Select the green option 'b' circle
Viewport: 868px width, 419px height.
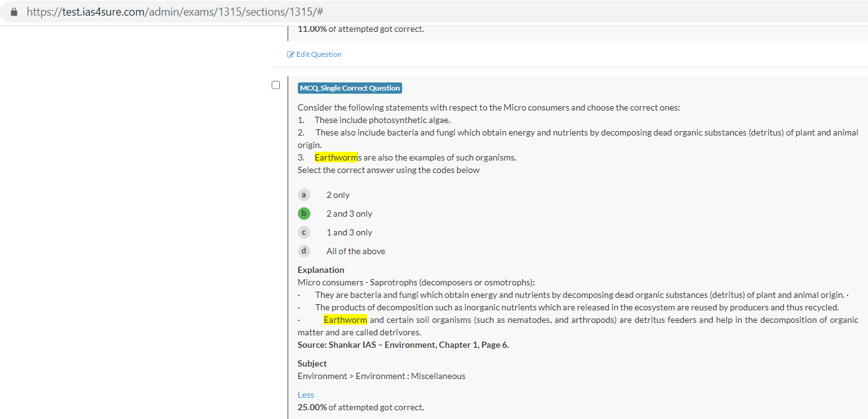coord(304,214)
